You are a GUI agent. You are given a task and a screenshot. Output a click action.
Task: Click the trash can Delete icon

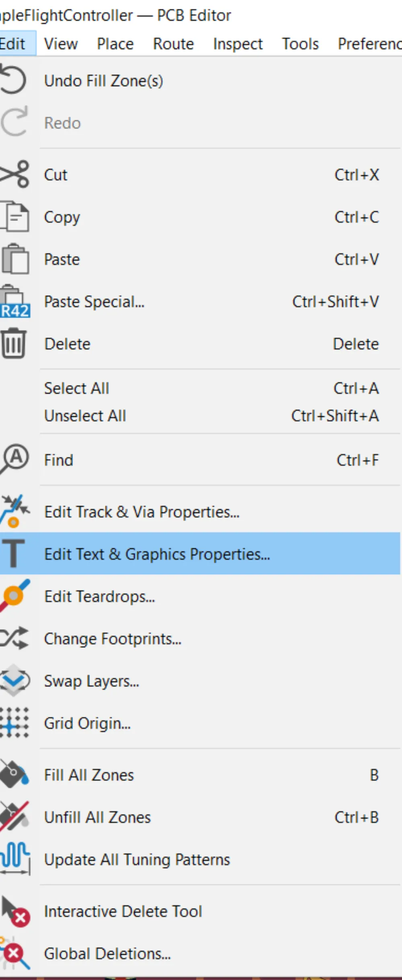coord(14,344)
